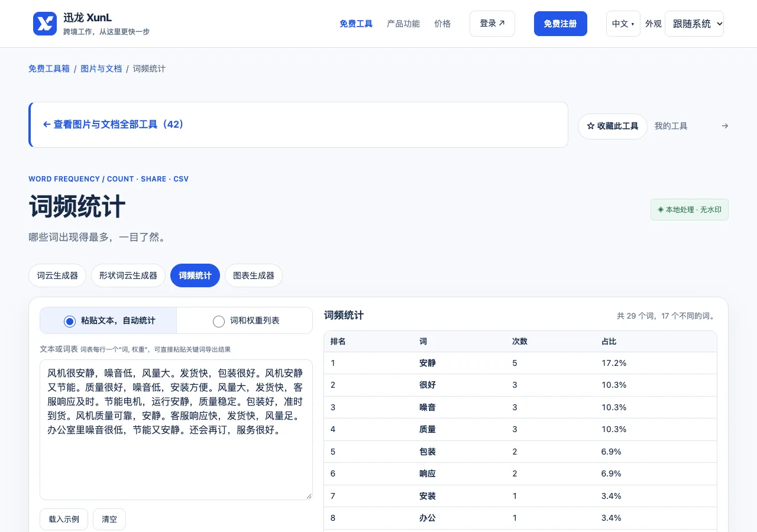This screenshot has height=532, width=757.
Task: Click the 词频统计 page heading
Action: (x=77, y=207)
